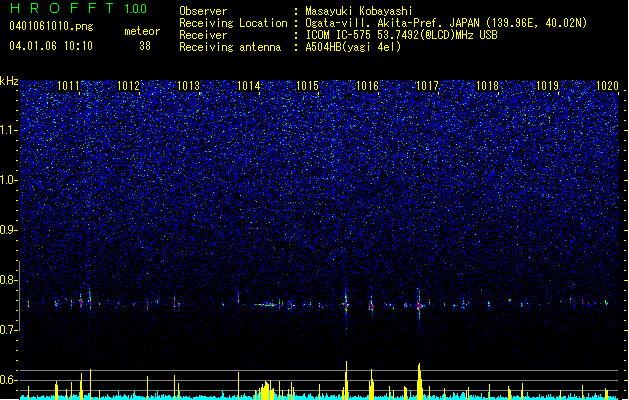Click the 0.7 kHz frequency axis label
Viewport: 629px width, 400px height.
point(9,330)
